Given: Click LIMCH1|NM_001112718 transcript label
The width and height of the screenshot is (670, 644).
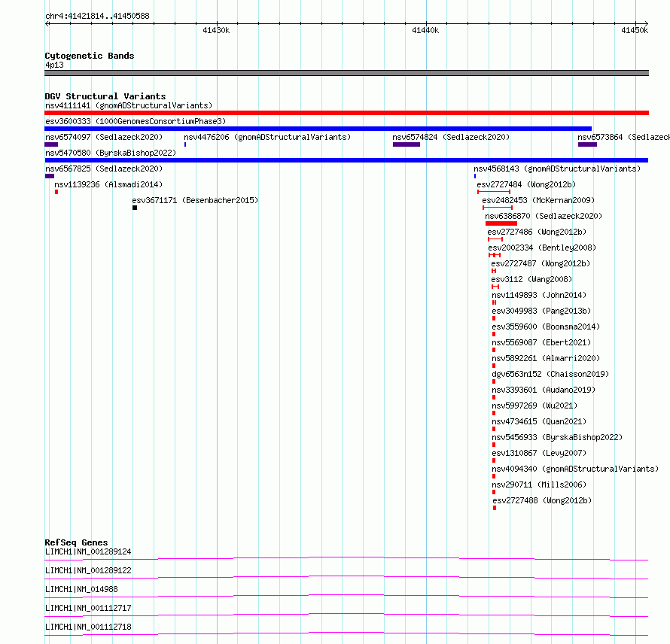Looking at the screenshot, I should (x=88, y=627).
